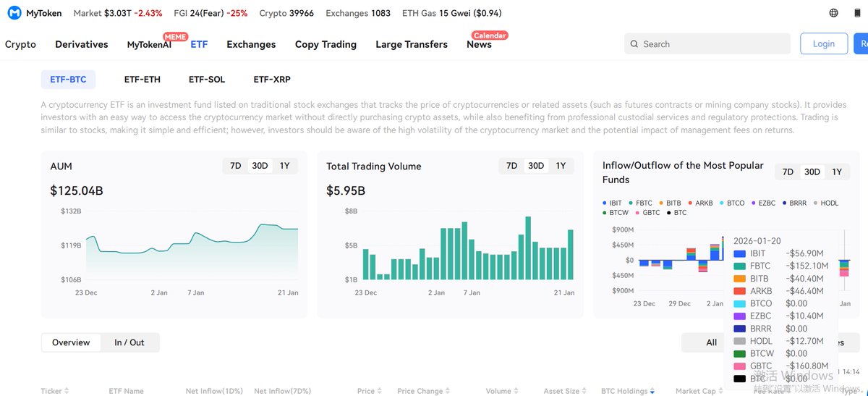868x396 pixels.
Task: Click the All filter button
Action: click(x=712, y=342)
